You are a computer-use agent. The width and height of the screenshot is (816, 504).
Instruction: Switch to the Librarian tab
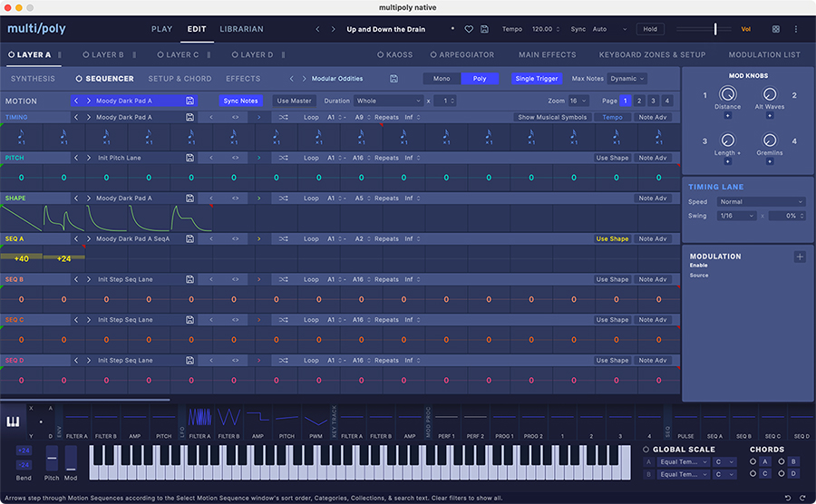pyautogui.click(x=242, y=29)
